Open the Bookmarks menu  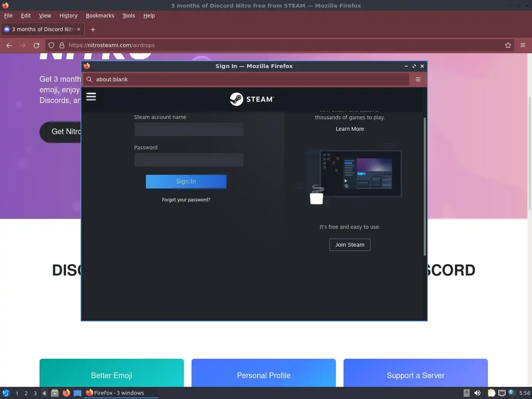[100, 16]
